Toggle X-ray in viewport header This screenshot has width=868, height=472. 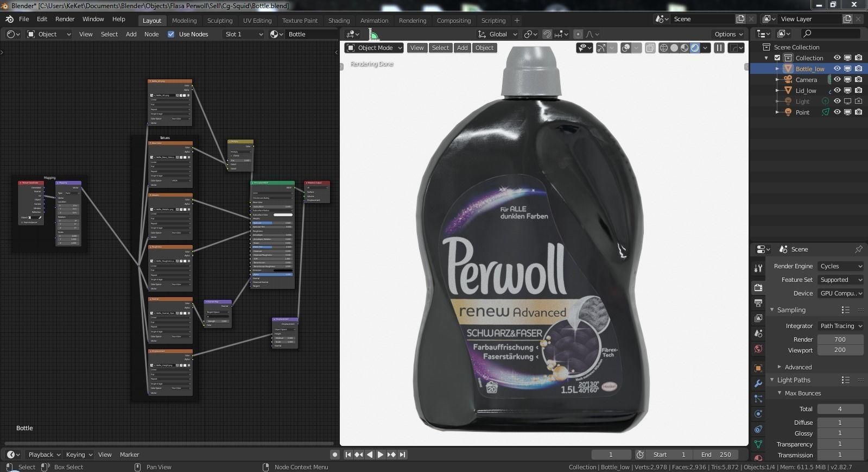pyautogui.click(x=650, y=48)
